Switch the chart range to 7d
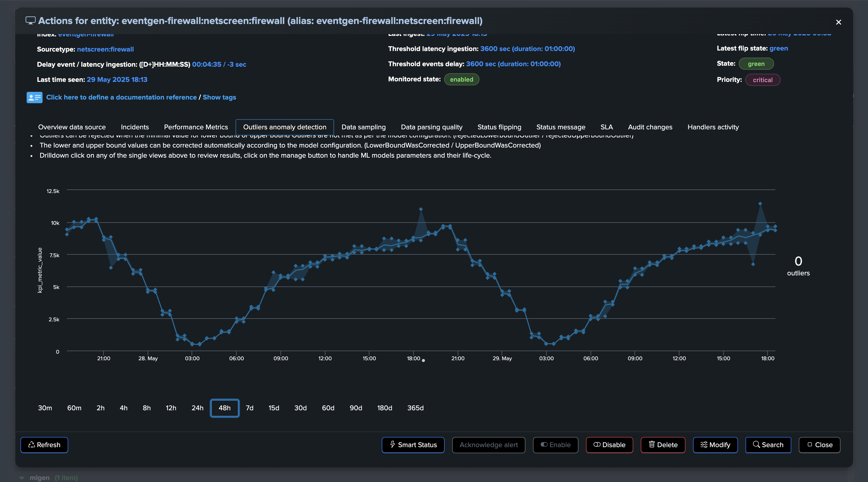 click(x=249, y=408)
